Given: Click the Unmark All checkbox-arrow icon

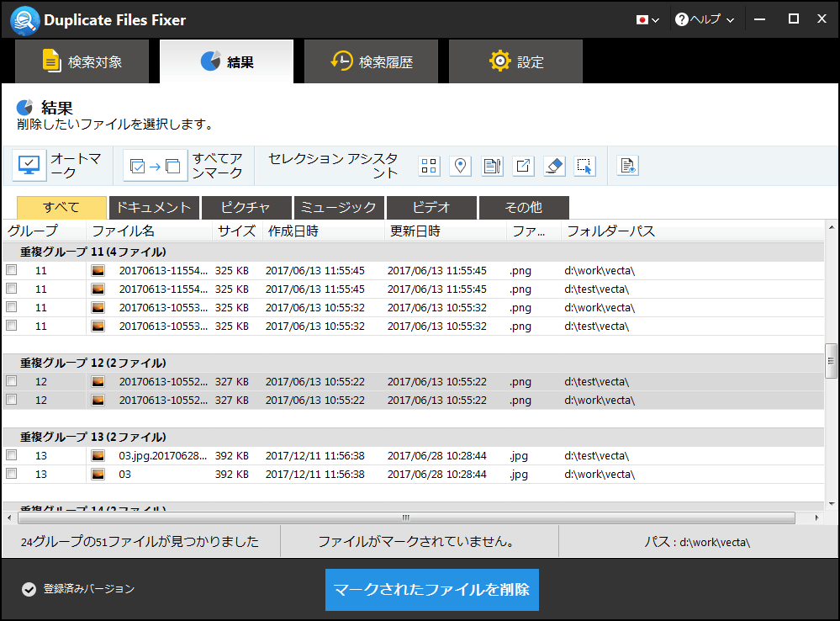Looking at the screenshot, I should [156, 166].
